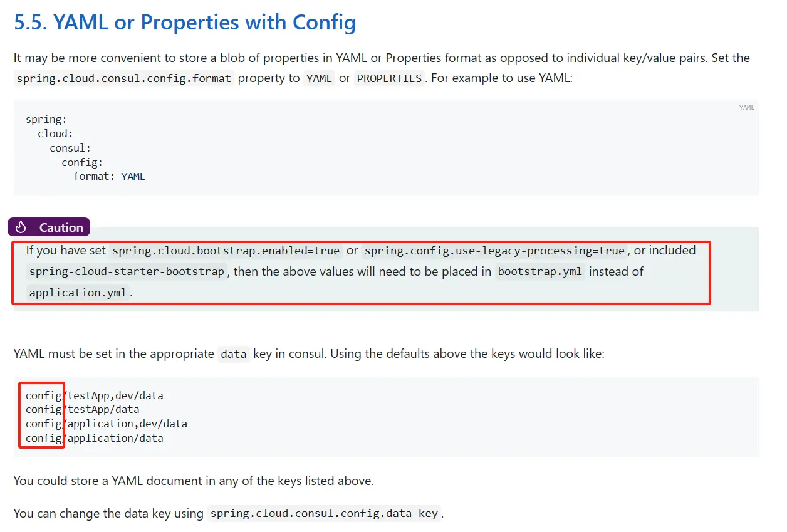Image resolution: width=787 pixels, height=532 pixels.
Task: Click the flame icon in the Caution badge
Action: click(x=21, y=227)
